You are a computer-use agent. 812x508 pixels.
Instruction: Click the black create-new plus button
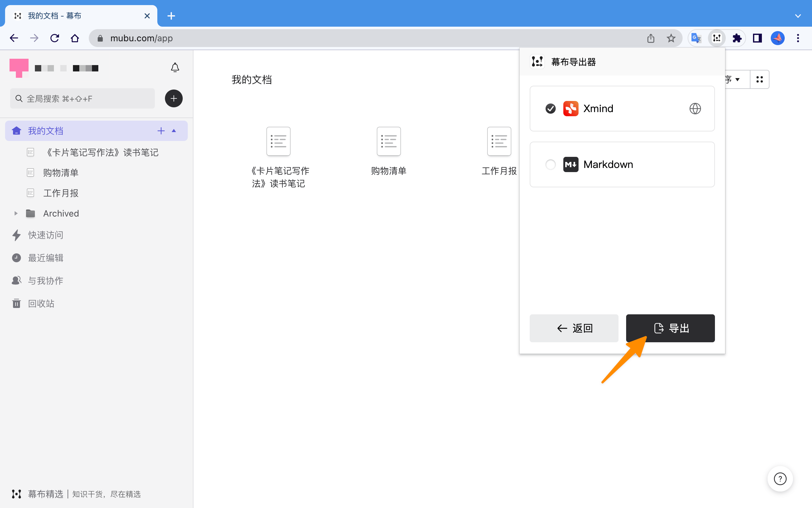[x=174, y=98]
